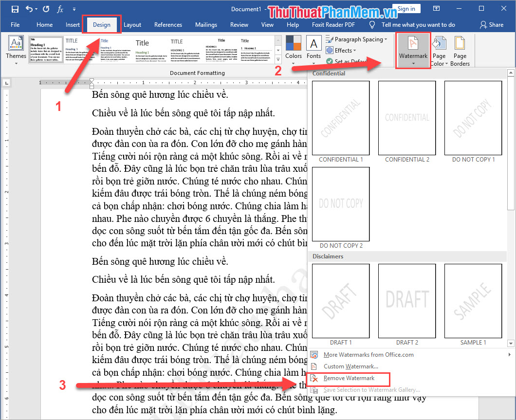Select Remove Watermark from the menu
The image size is (516, 420).
coord(348,378)
